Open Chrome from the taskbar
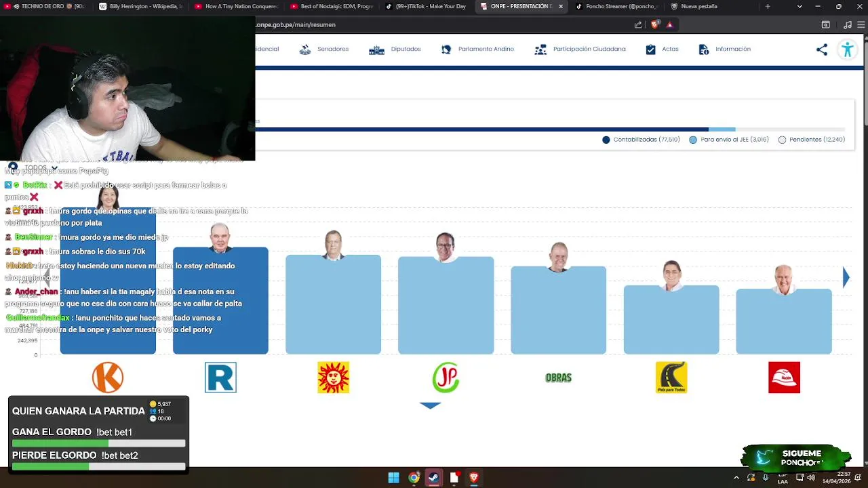This screenshot has height=488, width=868. [414, 478]
